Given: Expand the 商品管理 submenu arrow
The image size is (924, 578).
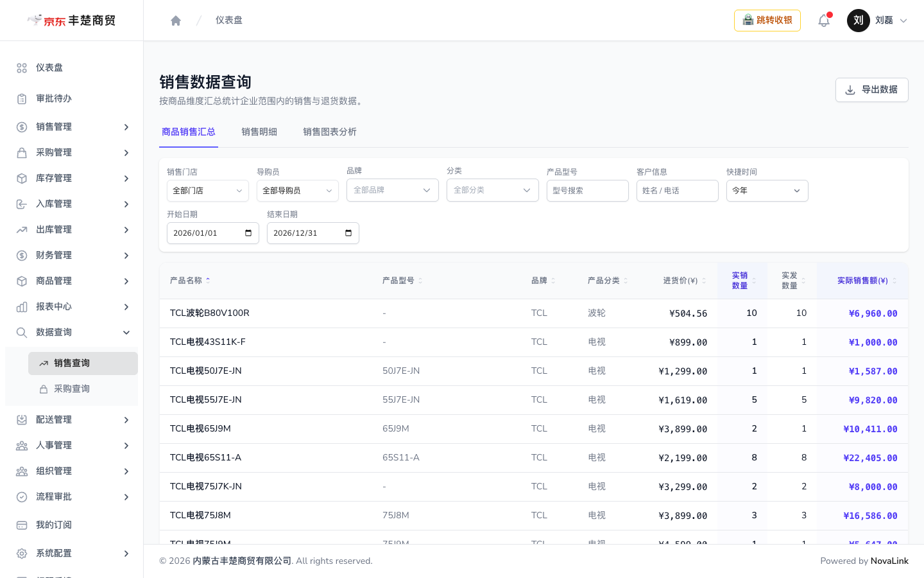Looking at the screenshot, I should [x=126, y=281].
